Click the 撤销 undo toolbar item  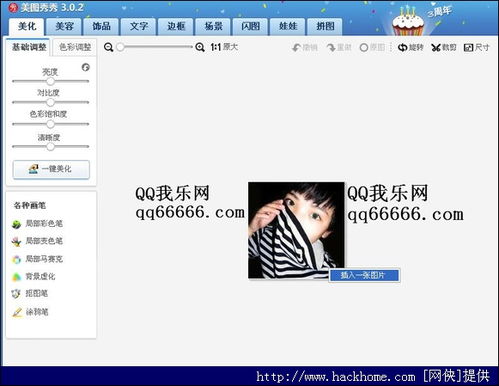(305, 48)
